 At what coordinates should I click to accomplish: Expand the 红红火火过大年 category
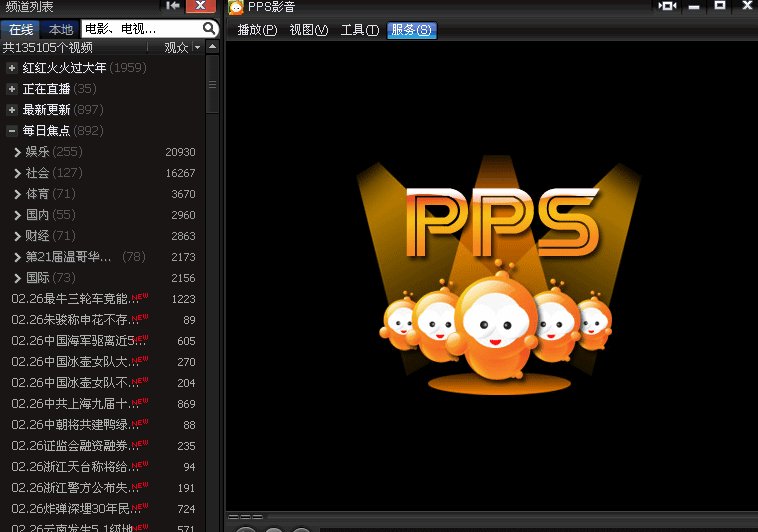12,68
